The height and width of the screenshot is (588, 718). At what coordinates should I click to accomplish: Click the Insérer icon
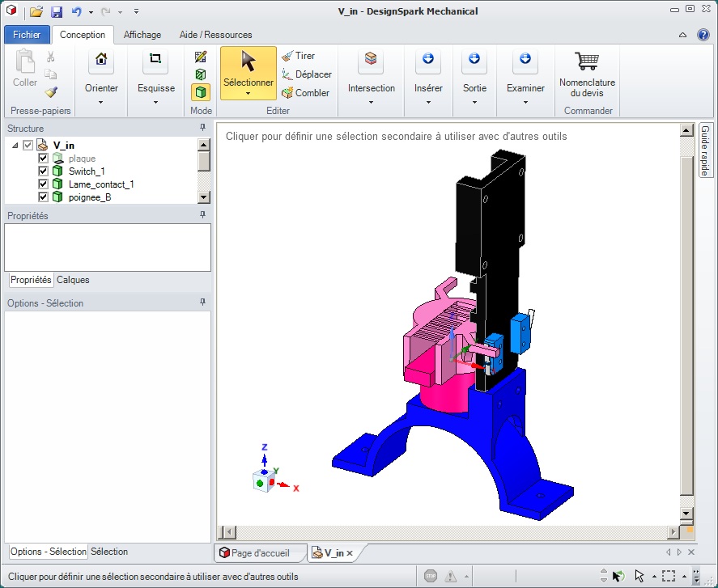click(x=428, y=60)
